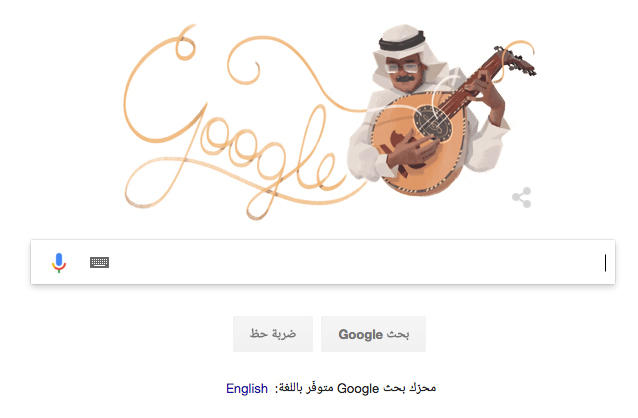Start voice search with the microphone icon
The image size is (638, 418).
[x=59, y=263]
